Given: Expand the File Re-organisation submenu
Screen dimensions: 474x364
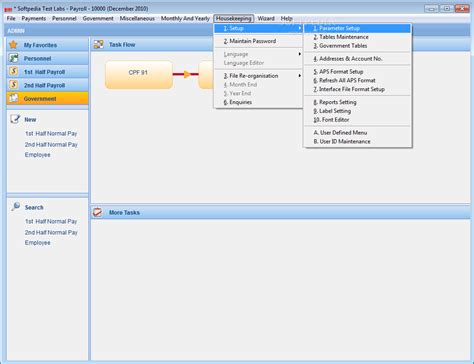Looking at the screenshot, I should [258, 76].
